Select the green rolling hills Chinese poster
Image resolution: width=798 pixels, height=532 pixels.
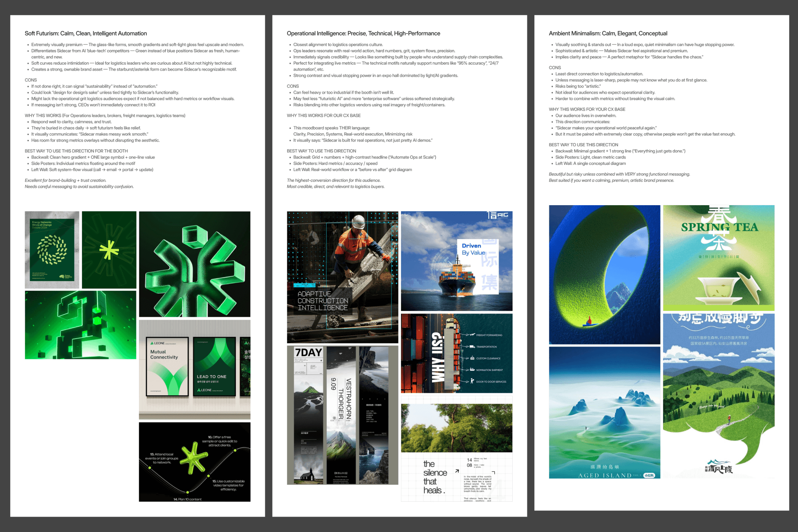click(x=719, y=395)
